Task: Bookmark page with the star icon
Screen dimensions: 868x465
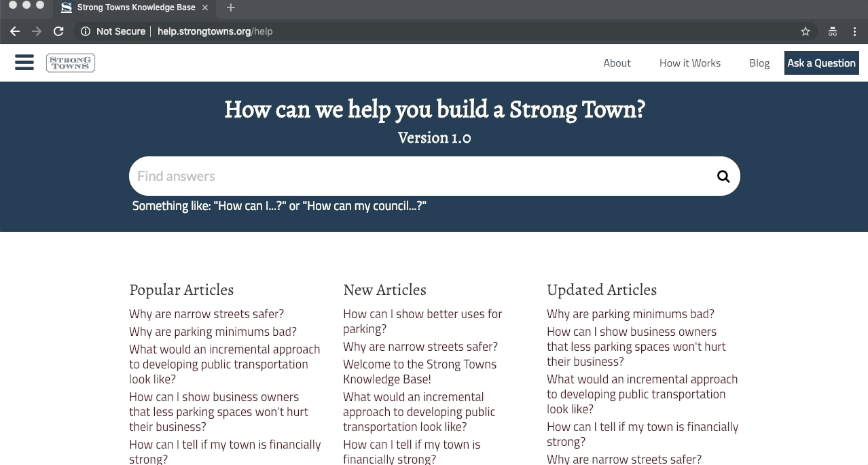Action: [x=806, y=31]
